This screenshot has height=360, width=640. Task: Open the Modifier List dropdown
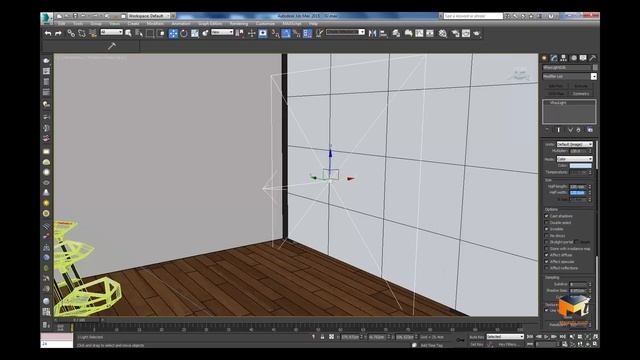point(569,76)
